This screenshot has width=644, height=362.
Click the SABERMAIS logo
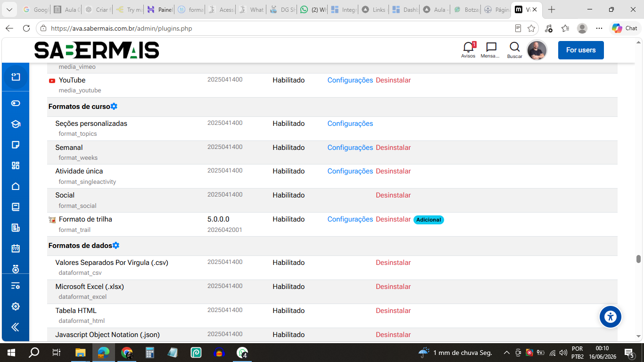coord(97,50)
